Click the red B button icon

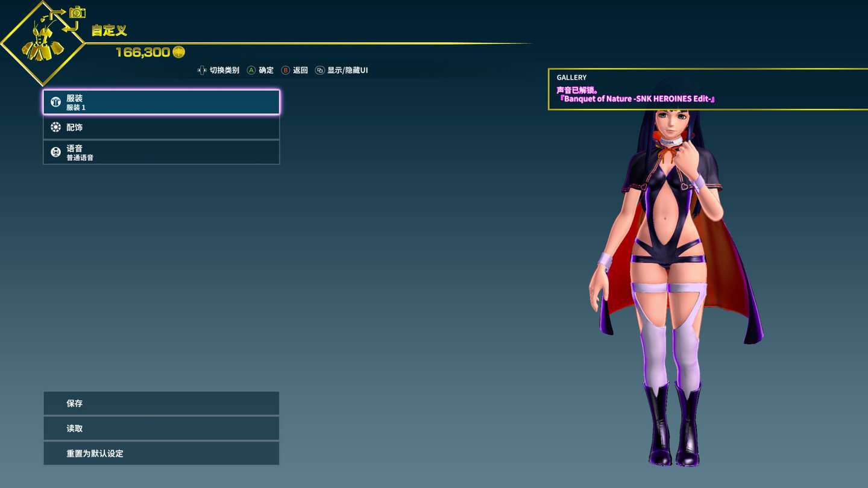(286, 70)
